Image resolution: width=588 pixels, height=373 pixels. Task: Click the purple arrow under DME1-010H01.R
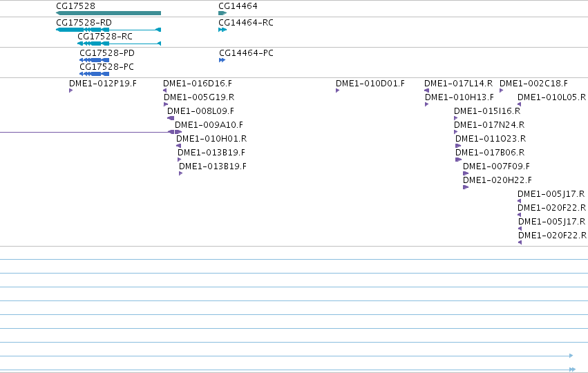click(178, 146)
